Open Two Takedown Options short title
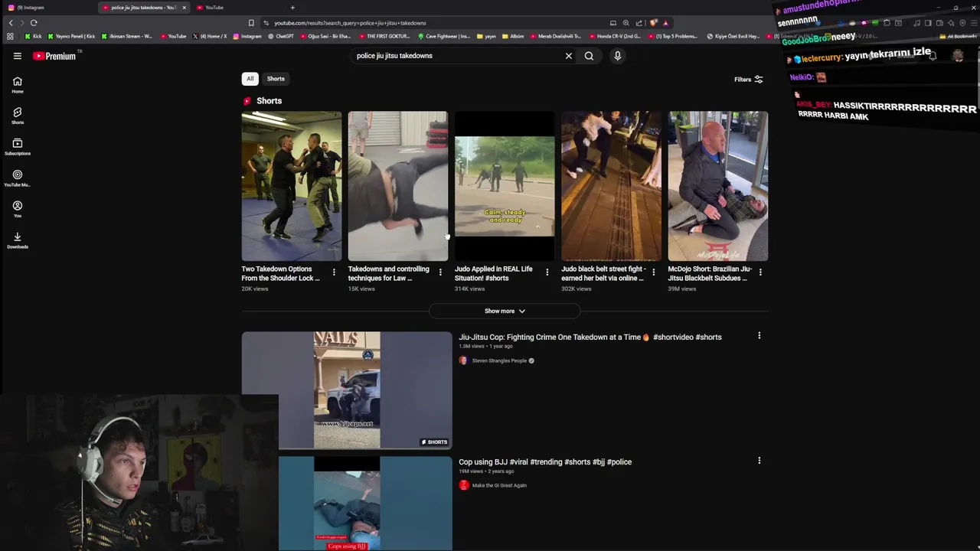This screenshot has height=551, width=980. 280,273
